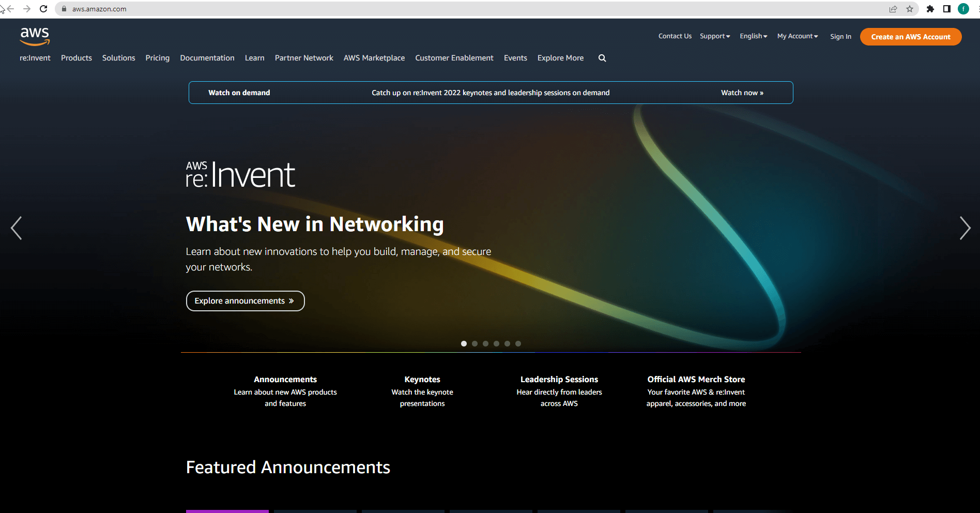980x513 pixels.
Task: Go to previous carousel slide arrow
Action: (x=17, y=228)
